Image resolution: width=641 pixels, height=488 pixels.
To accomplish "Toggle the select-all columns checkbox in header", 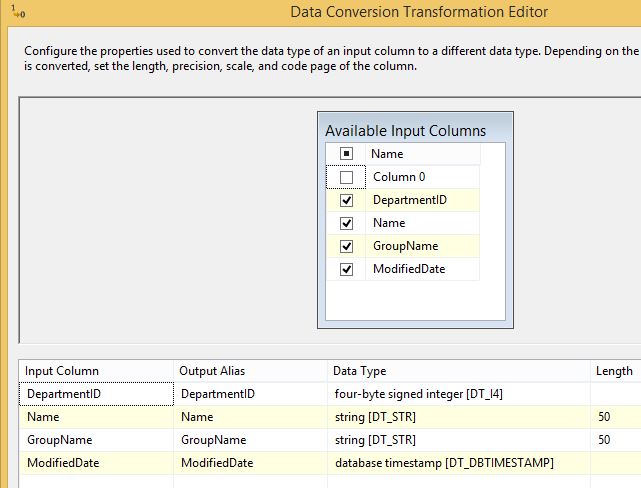I will tap(347, 154).
